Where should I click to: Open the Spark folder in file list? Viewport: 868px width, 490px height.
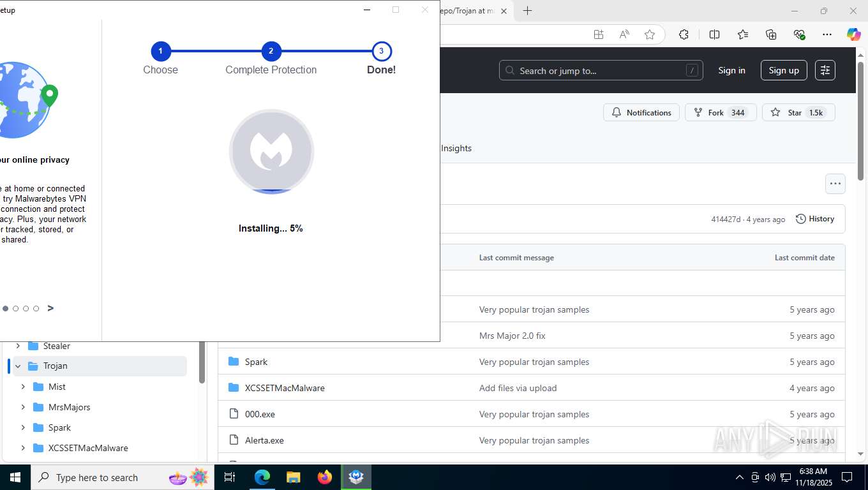[x=256, y=362]
